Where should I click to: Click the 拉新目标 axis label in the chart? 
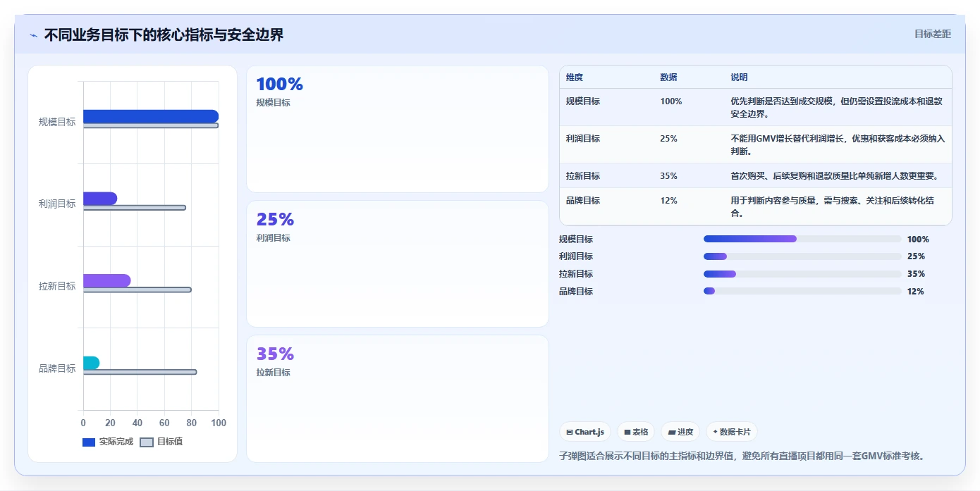coord(57,286)
